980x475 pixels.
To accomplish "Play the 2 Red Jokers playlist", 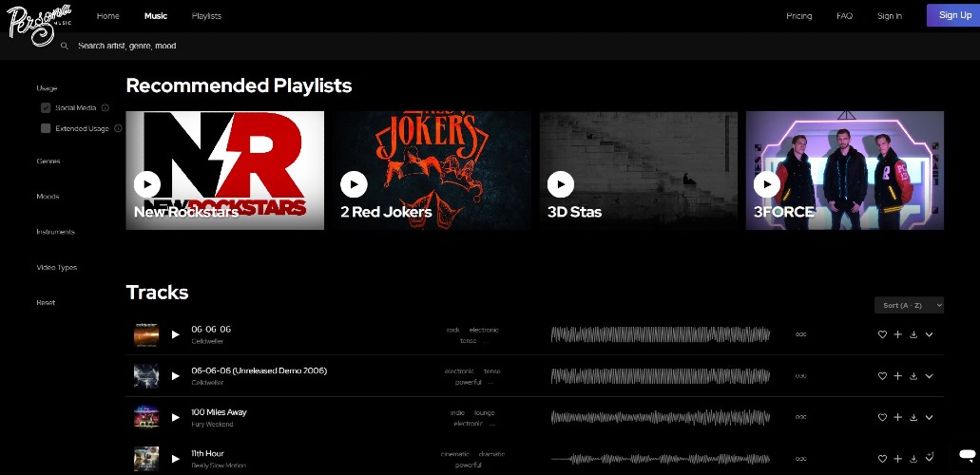I will pos(354,184).
